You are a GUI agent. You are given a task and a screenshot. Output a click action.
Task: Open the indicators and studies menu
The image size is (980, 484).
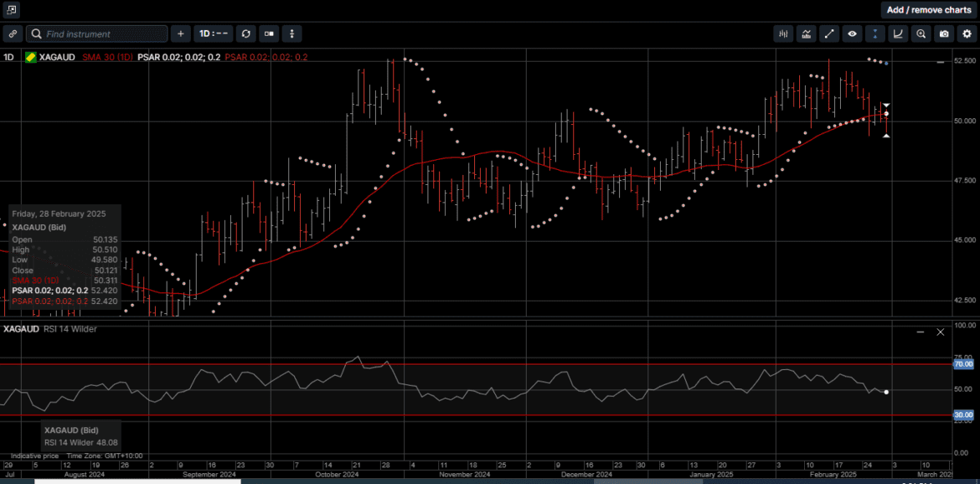point(806,34)
